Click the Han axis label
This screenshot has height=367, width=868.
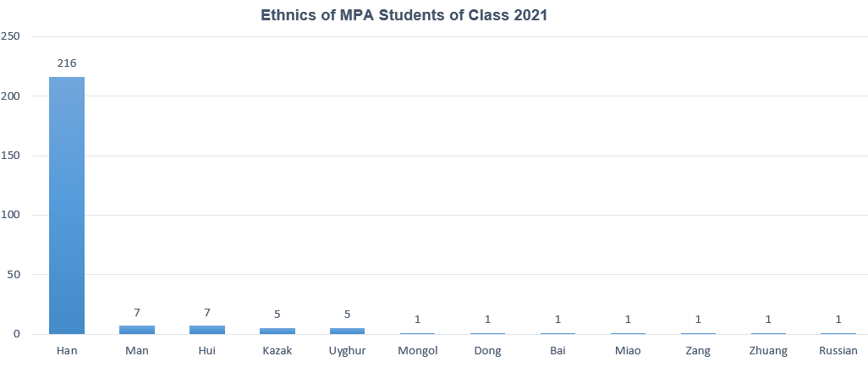coord(67,351)
